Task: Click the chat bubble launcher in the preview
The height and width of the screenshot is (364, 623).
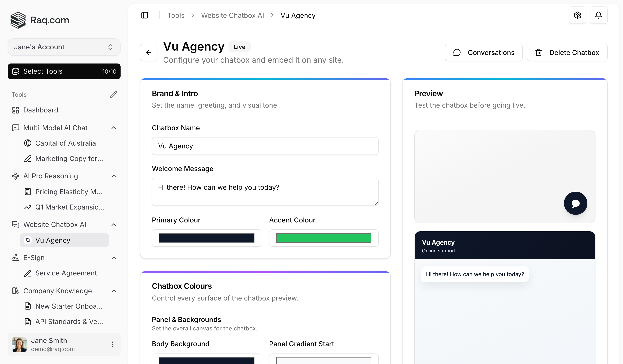Action: pos(575,203)
